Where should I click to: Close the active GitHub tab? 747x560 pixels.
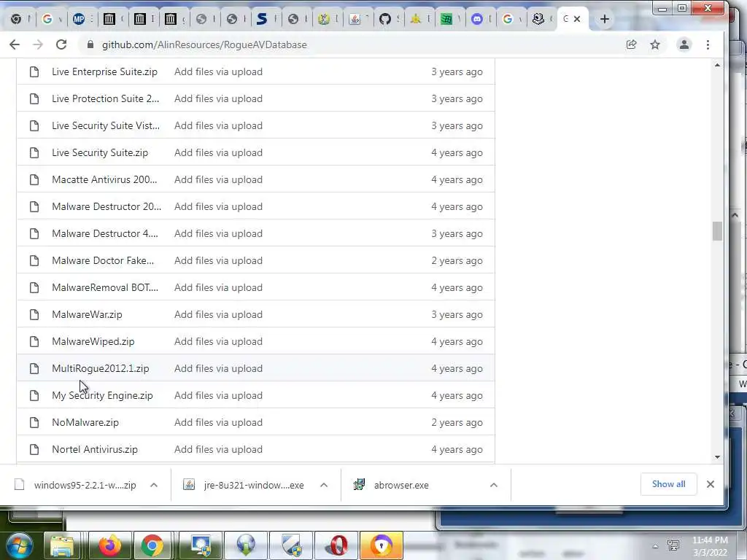(x=577, y=19)
